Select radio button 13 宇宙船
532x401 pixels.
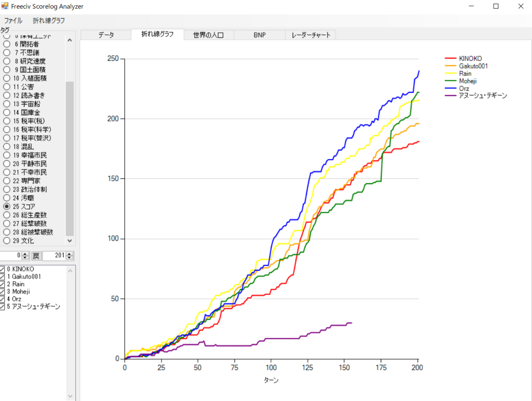(7, 104)
